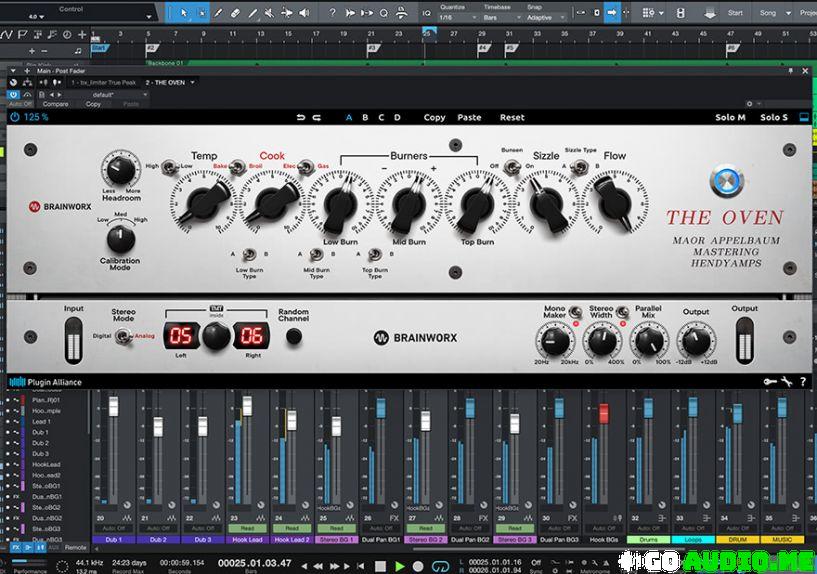The width and height of the screenshot is (817, 574).
Task: Open the Timebase Bars dropdown
Action: click(502, 17)
